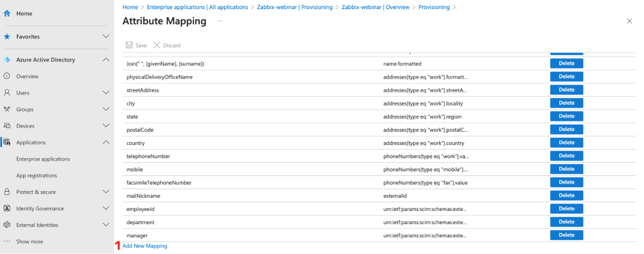Open Enterprise applications menu item

pyautogui.click(x=43, y=159)
